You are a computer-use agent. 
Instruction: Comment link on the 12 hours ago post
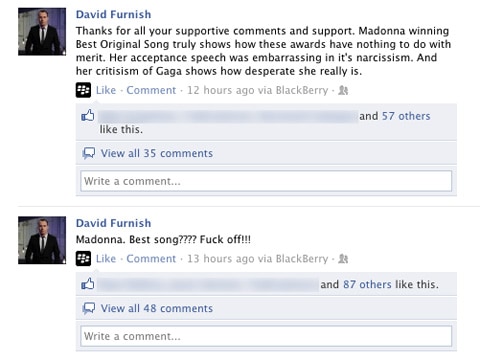coord(151,90)
